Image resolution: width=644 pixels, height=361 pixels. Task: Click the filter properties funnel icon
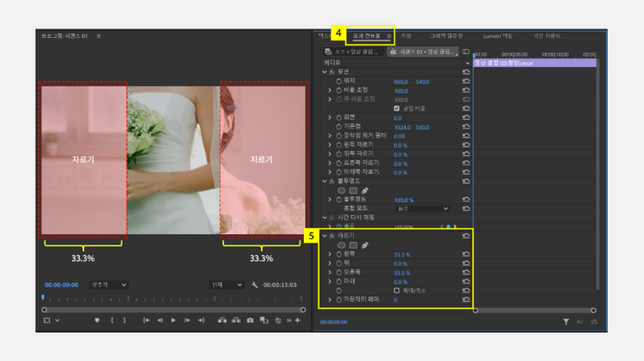point(566,322)
